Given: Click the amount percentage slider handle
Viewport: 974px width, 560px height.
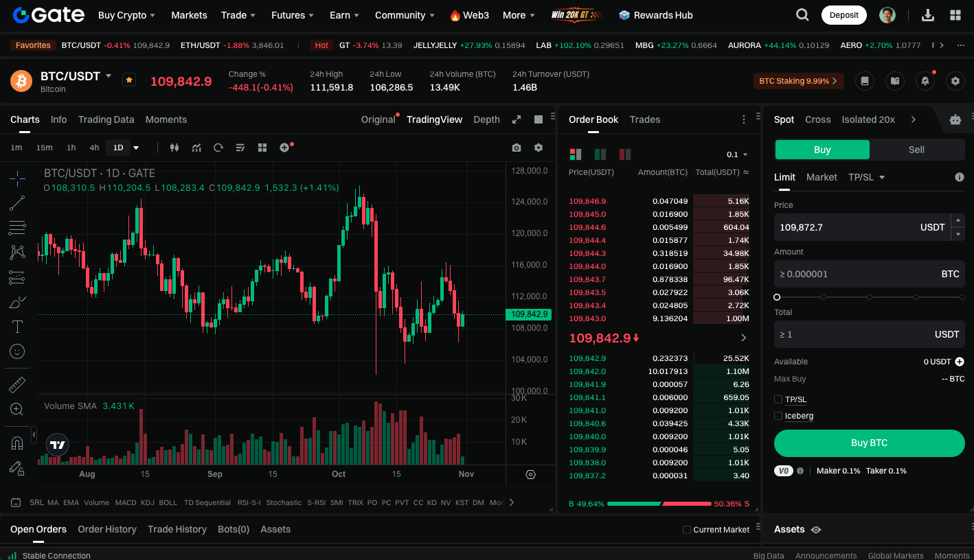Looking at the screenshot, I should point(777,297).
